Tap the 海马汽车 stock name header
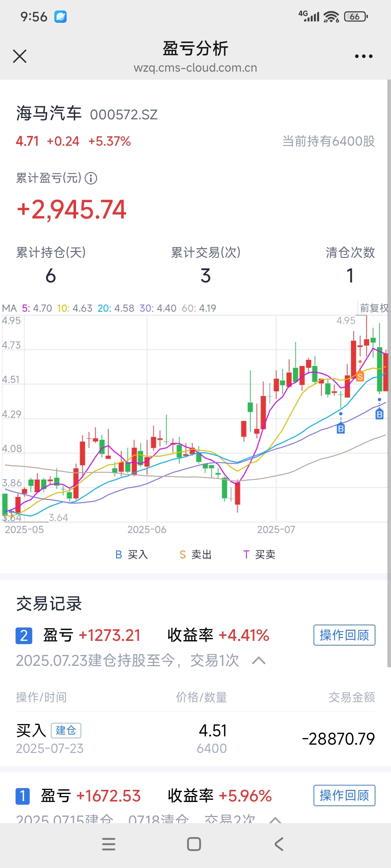This screenshot has width=391, height=868. point(49,113)
